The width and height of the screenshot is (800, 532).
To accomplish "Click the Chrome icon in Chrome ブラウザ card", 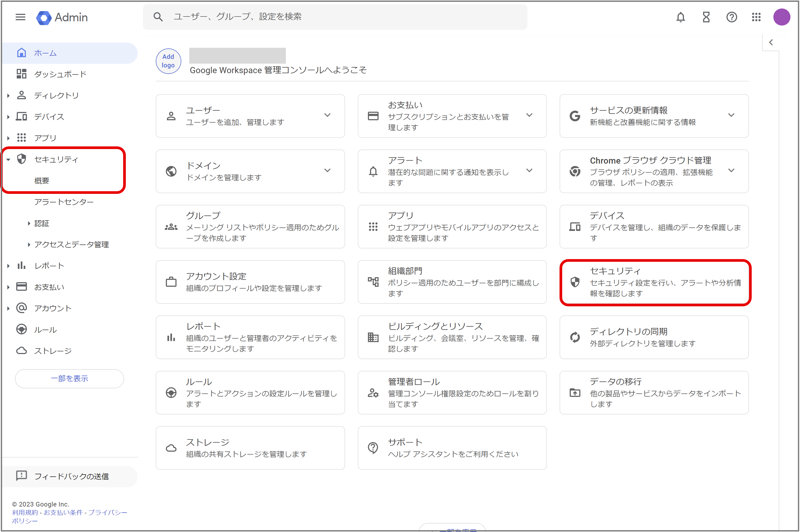I will (x=575, y=171).
